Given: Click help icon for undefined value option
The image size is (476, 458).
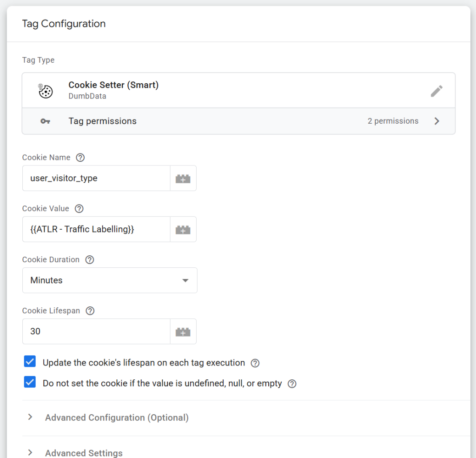Looking at the screenshot, I should (292, 384).
